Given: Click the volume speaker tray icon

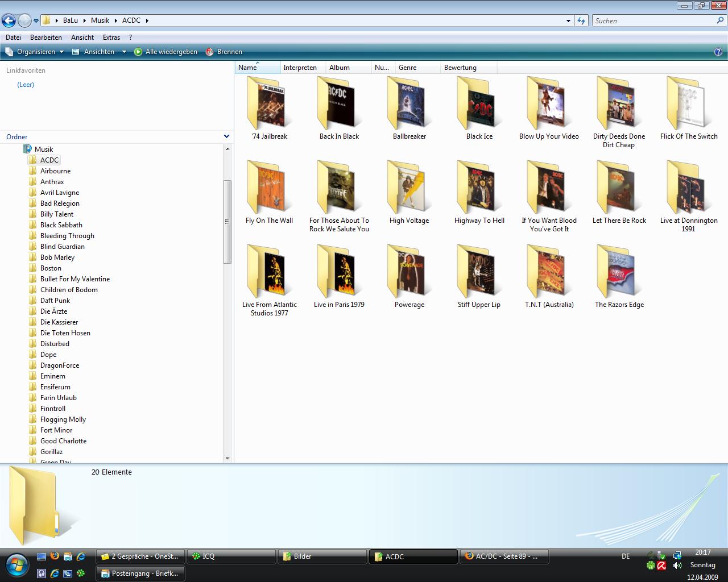Looking at the screenshot, I should point(677,566).
